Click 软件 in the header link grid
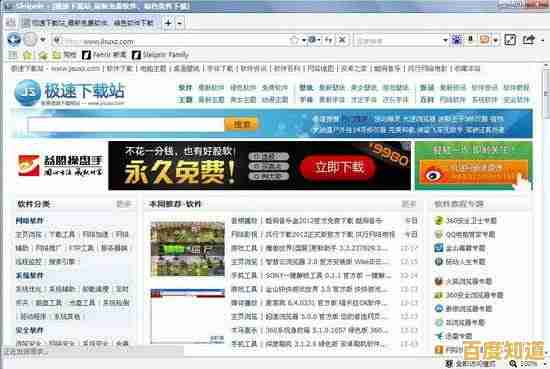Viewport: 550px width, 369px height. click(x=185, y=88)
